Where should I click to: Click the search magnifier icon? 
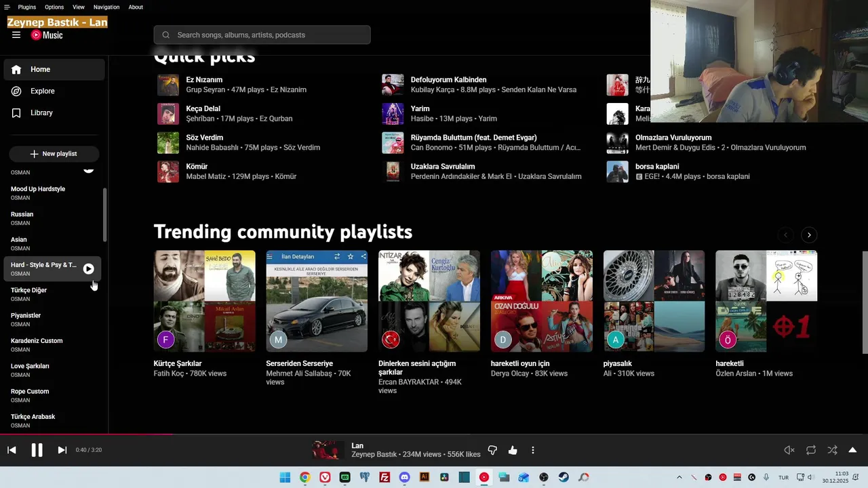(166, 35)
